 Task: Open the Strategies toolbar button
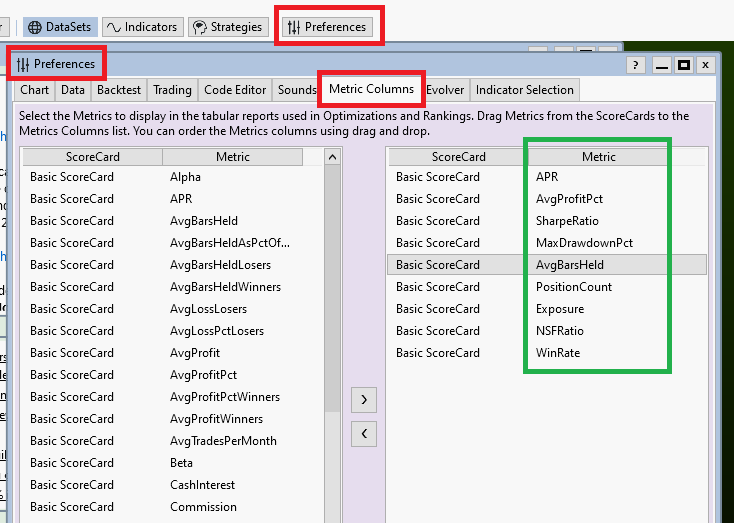[x=227, y=27]
